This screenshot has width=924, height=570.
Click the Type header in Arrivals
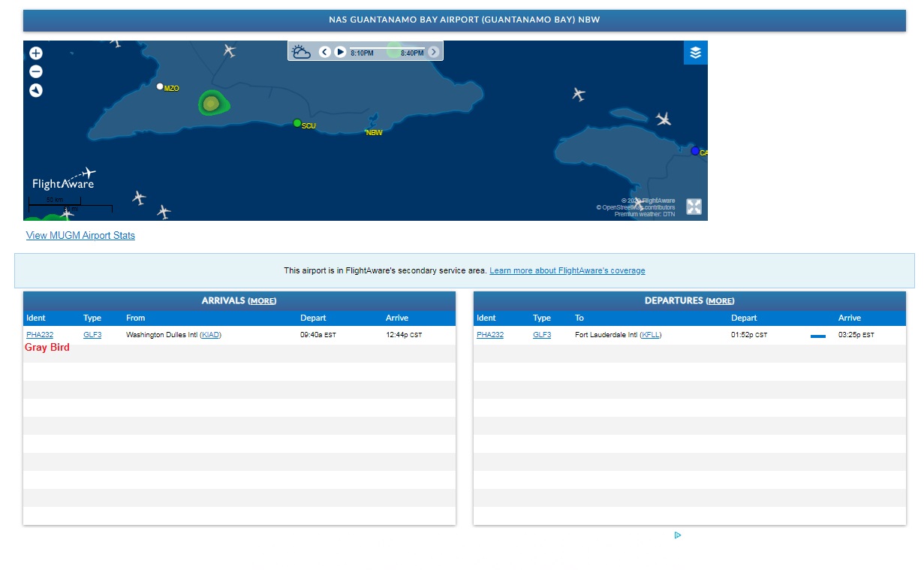(92, 318)
